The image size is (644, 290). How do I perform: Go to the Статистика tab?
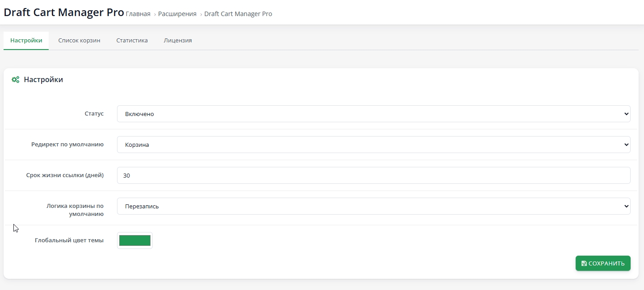click(x=132, y=41)
